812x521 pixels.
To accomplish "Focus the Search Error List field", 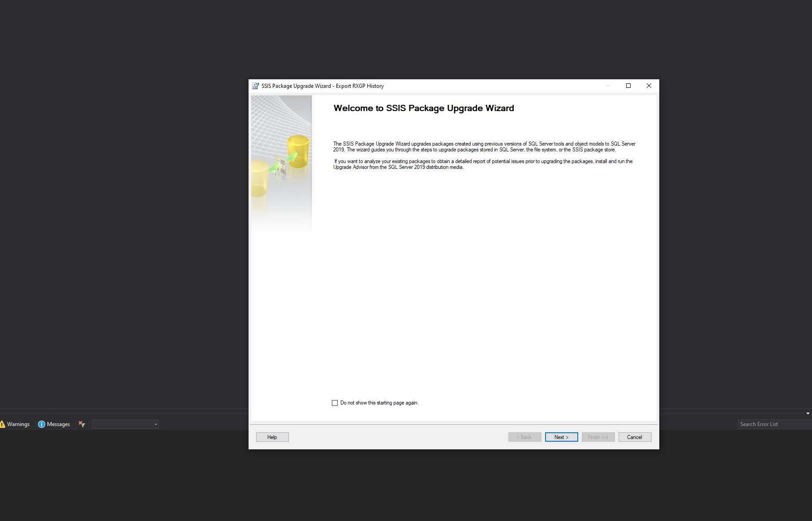I will point(774,424).
